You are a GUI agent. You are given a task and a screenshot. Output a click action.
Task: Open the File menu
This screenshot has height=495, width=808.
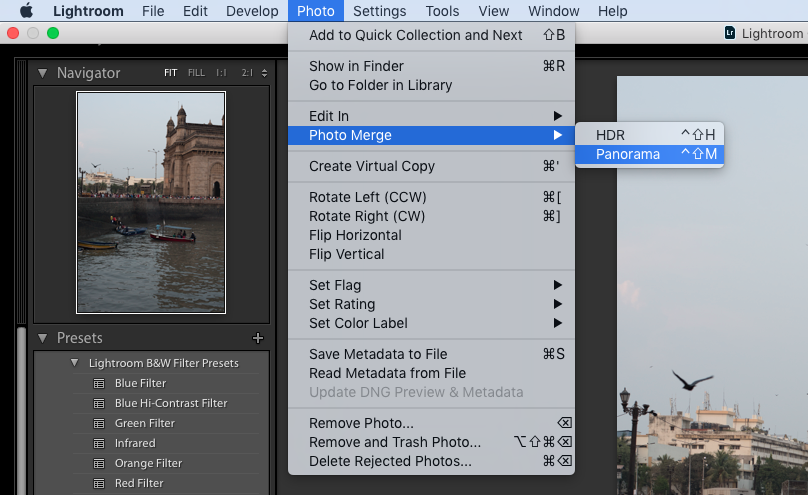pyautogui.click(x=153, y=11)
